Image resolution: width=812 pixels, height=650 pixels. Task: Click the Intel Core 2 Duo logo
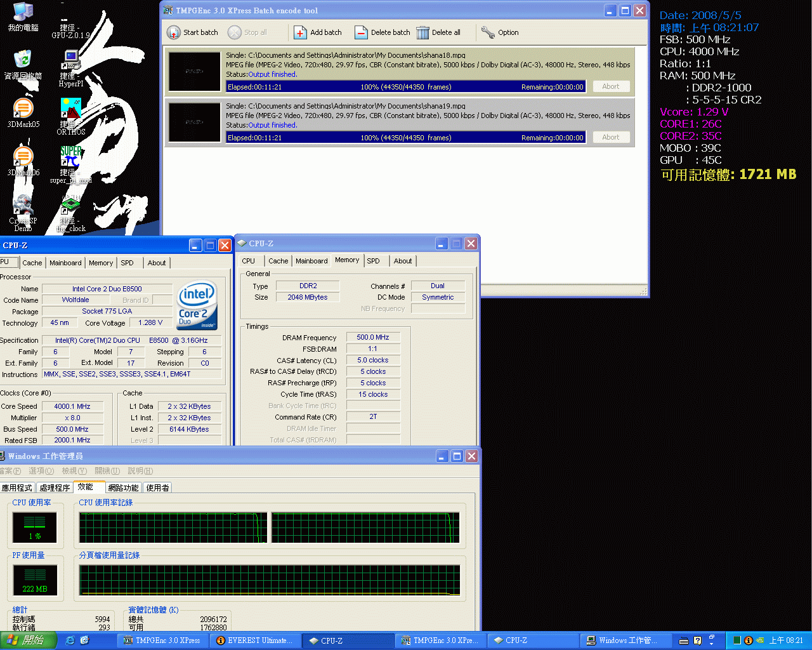pyautogui.click(x=197, y=307)
